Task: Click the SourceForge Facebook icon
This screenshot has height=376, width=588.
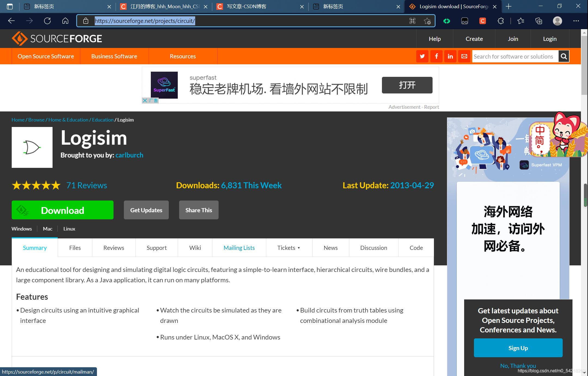Action: click(436, 56)
